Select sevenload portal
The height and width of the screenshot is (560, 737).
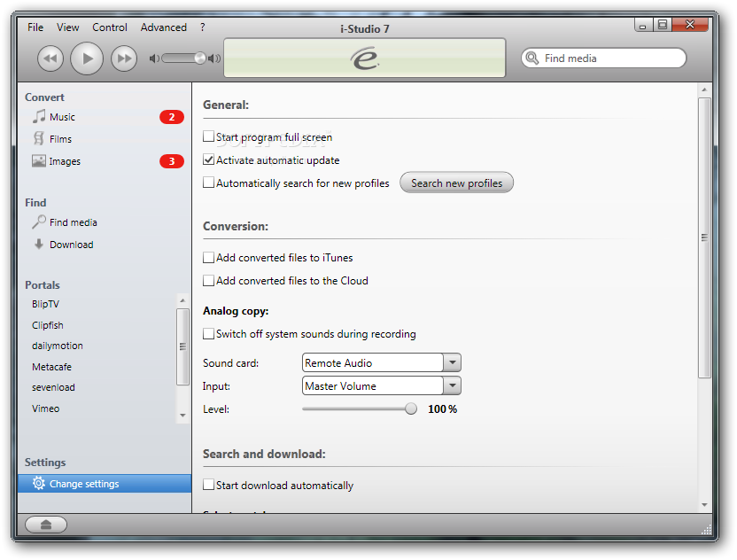[53, 387]
